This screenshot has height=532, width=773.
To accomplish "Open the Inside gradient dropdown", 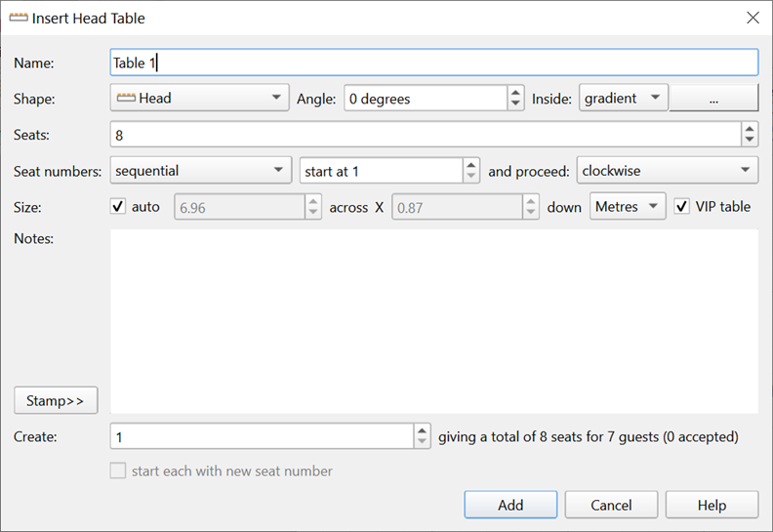I will [624, 99].
